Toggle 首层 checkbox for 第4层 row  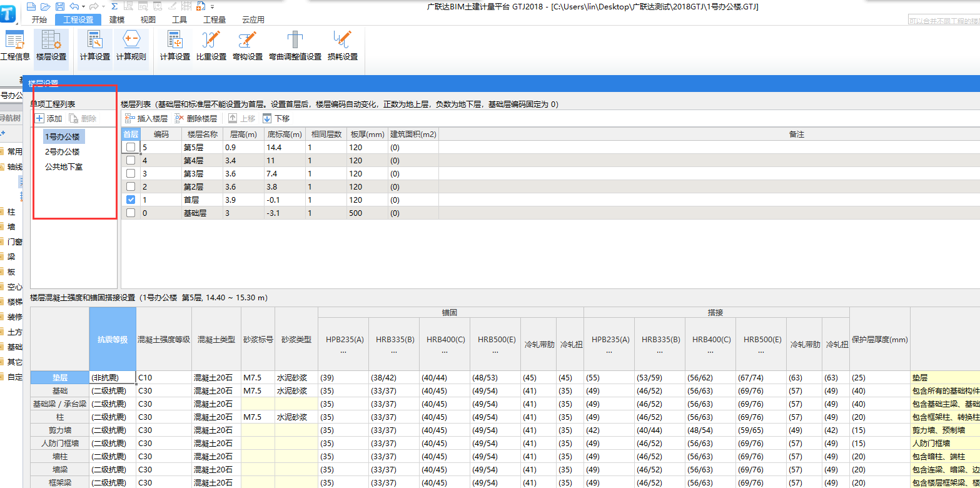point(131,160)
